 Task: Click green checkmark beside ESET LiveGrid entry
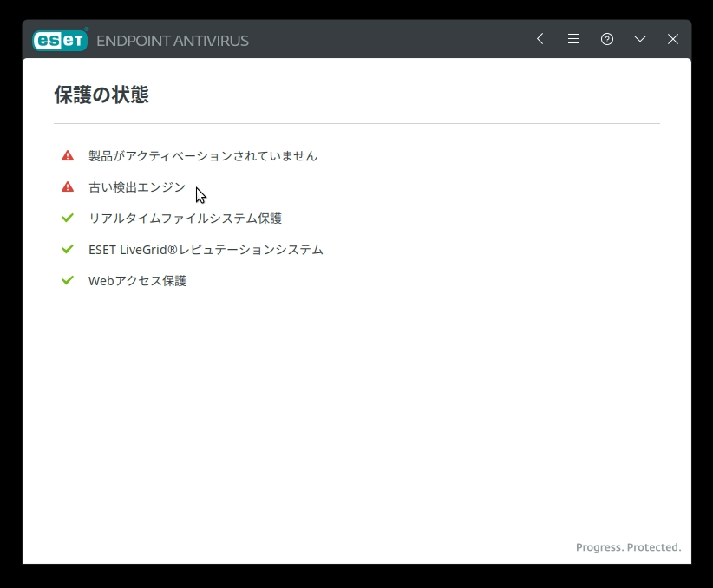[68, 249]
